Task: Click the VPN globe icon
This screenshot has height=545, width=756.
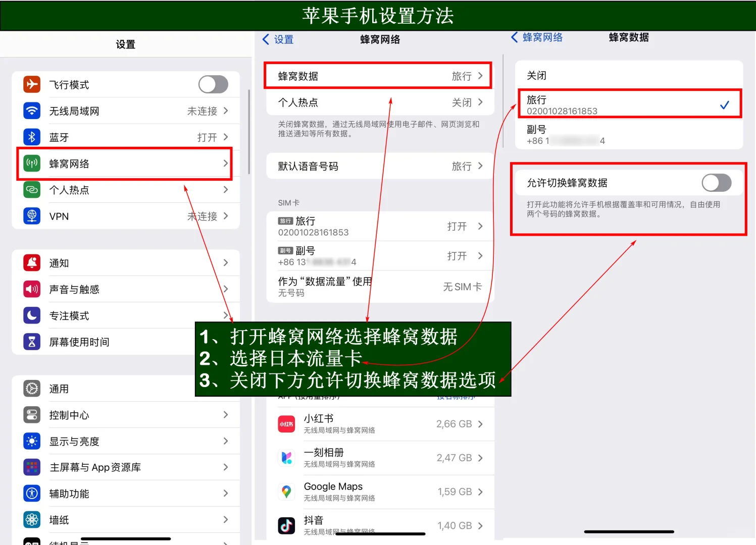Action: click(31, 216)
